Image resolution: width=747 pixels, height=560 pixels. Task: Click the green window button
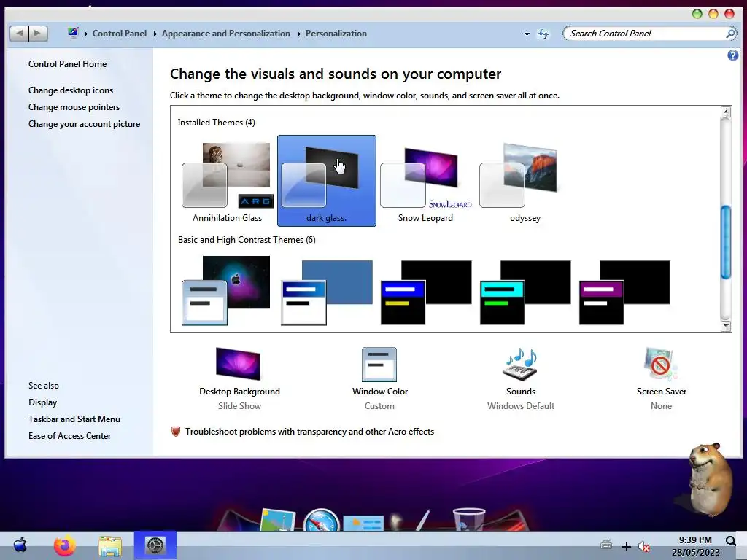tap(697, 14)
